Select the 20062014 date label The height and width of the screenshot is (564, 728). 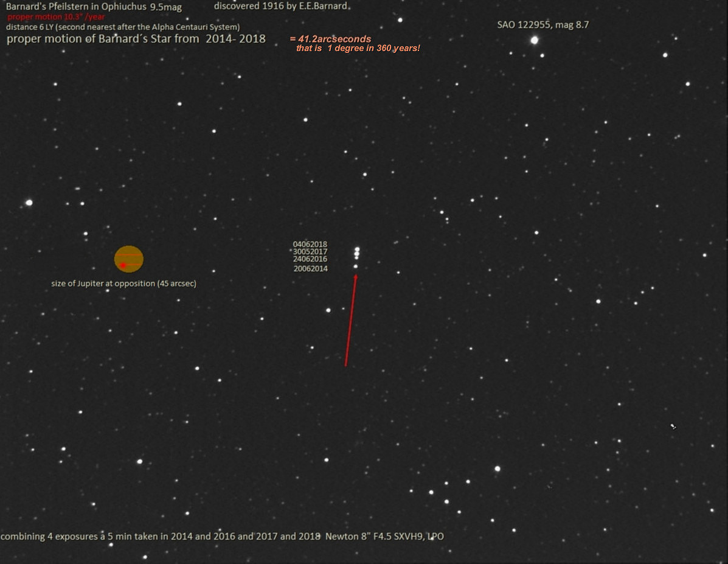(x=310, y=268)
